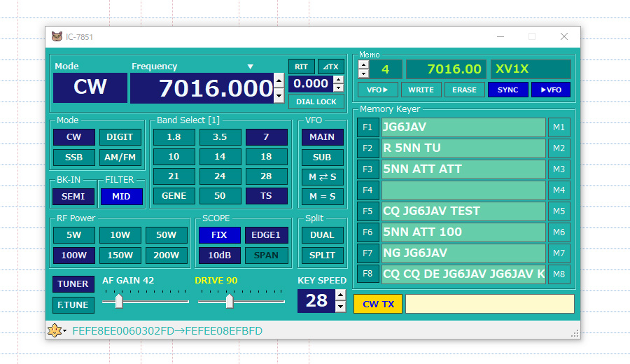Click the TUNER button
The width and height of the screenshot is (630, 364).
click(73, 284)
